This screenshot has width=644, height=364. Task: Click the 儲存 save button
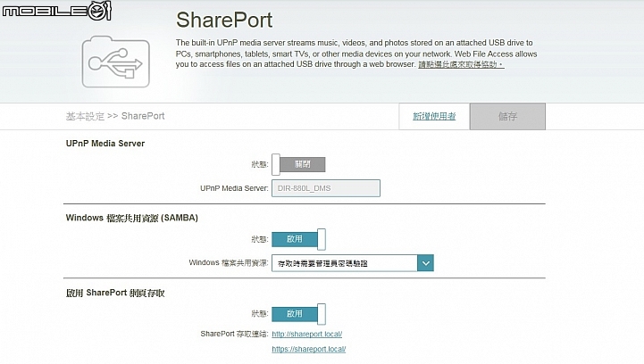tap(507, 117)
